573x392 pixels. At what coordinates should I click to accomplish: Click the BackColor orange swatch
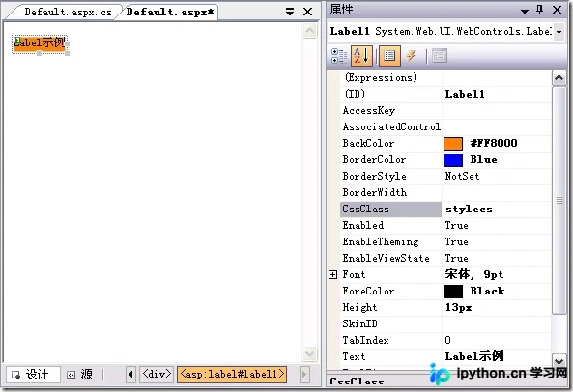pos(453,144)
